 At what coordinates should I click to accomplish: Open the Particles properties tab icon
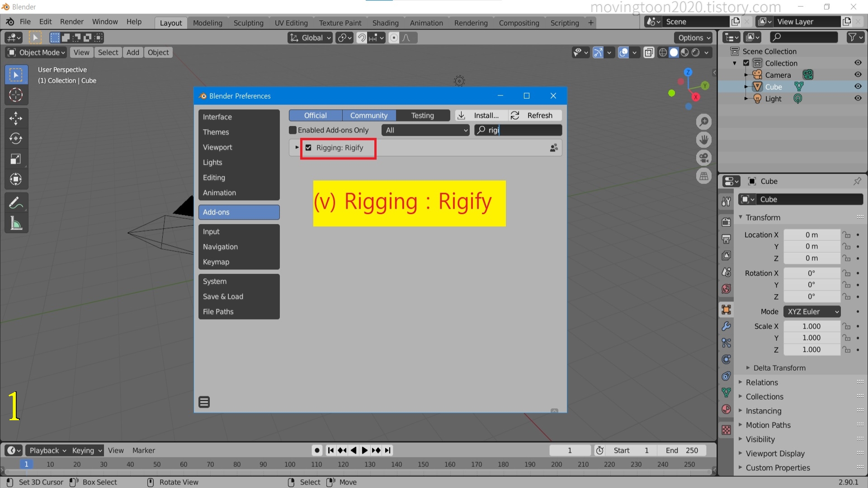click(x=726, y=343)
